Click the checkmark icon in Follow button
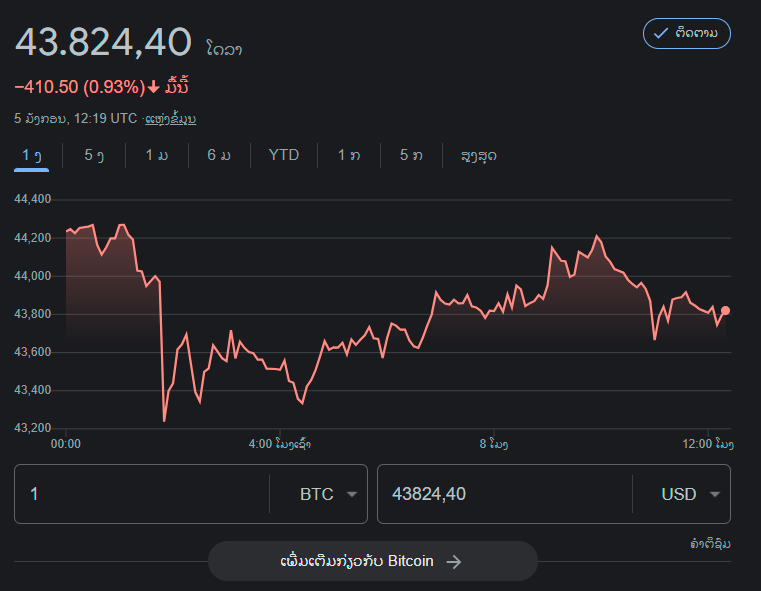 [x=660, y=33]
